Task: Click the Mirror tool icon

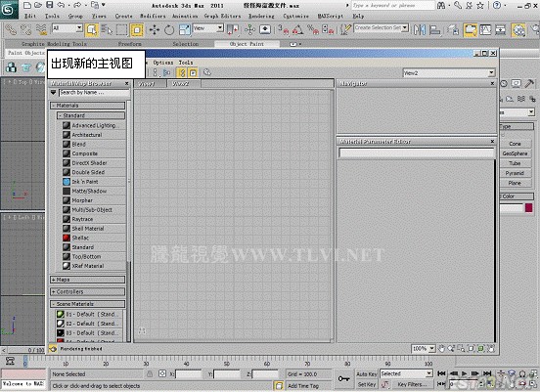Action: [419, 30]
